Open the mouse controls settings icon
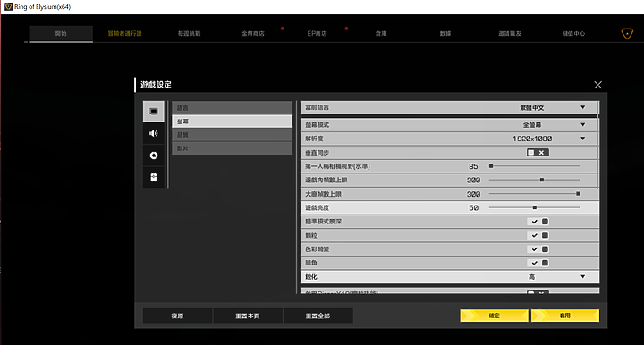Screen dimensions: 644x345 tap(154, 177)
